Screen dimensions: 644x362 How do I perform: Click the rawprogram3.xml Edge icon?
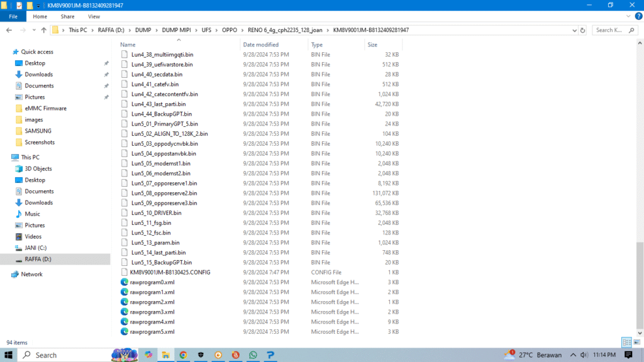(x=124, y=312)
